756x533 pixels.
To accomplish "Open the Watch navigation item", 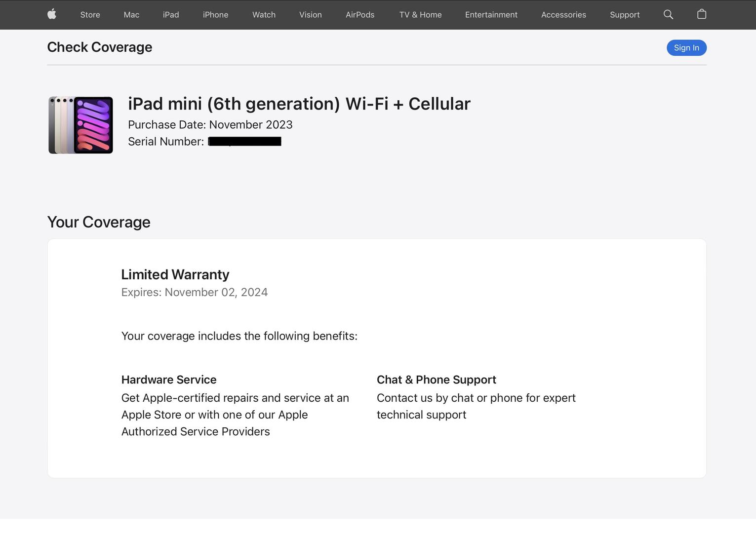I will tap(264, 15).
